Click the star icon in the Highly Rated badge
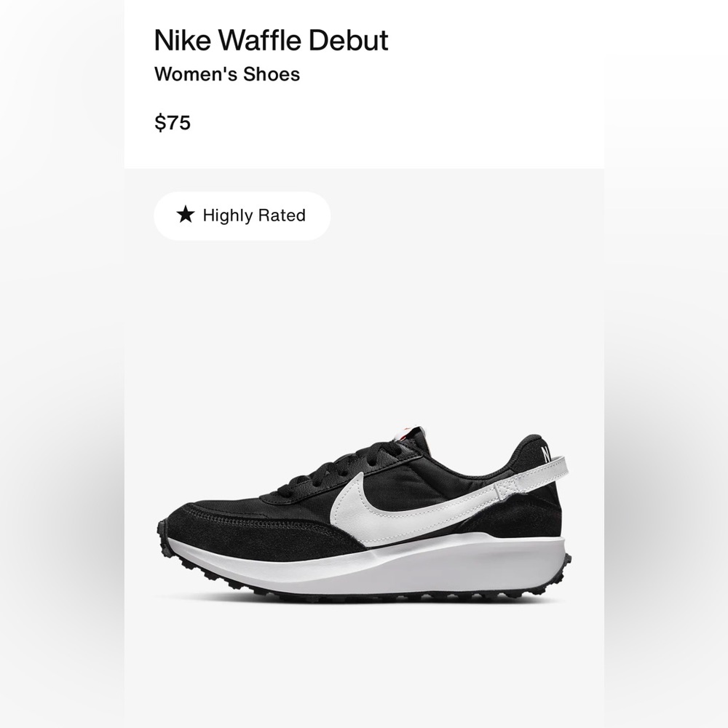This screenshot has height=728, width=728. point(183,215)
